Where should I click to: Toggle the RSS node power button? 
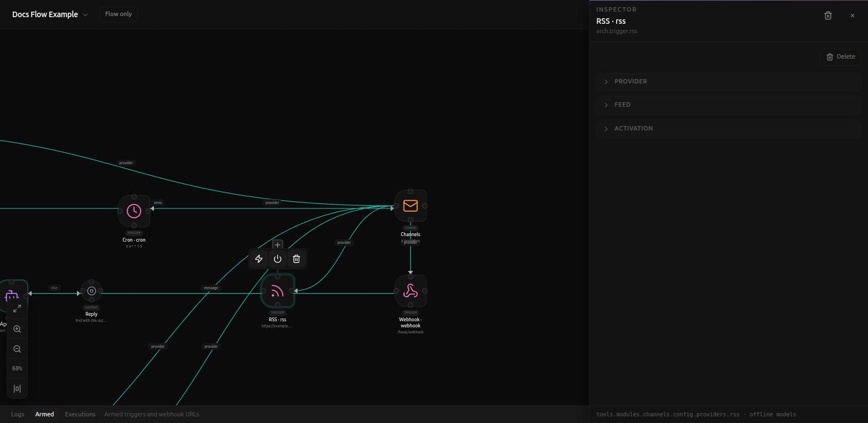[277, 259]
